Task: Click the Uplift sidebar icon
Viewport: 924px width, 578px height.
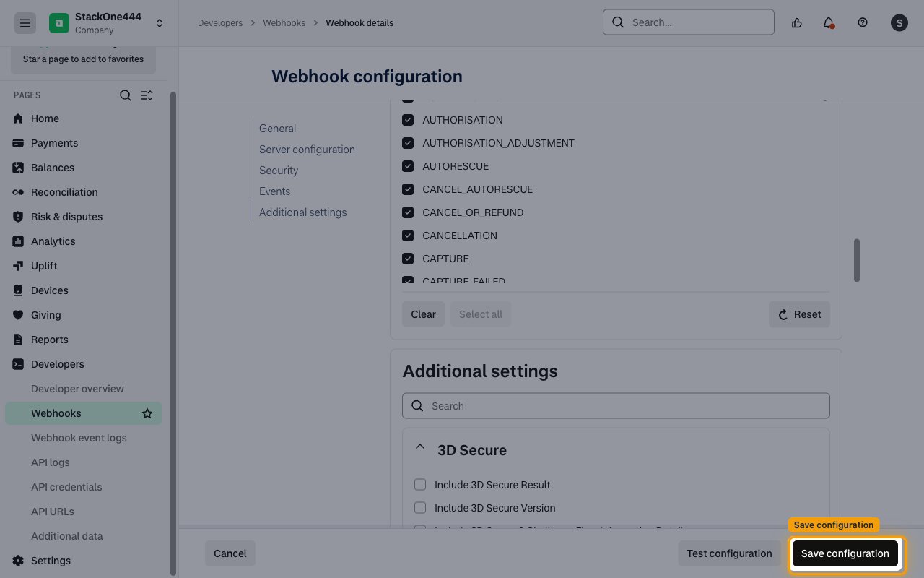Action: (x=18, y=266)
